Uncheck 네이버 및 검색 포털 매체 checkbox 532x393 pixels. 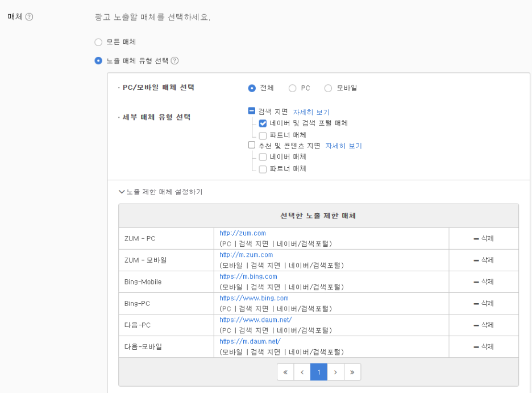[263, 123]
